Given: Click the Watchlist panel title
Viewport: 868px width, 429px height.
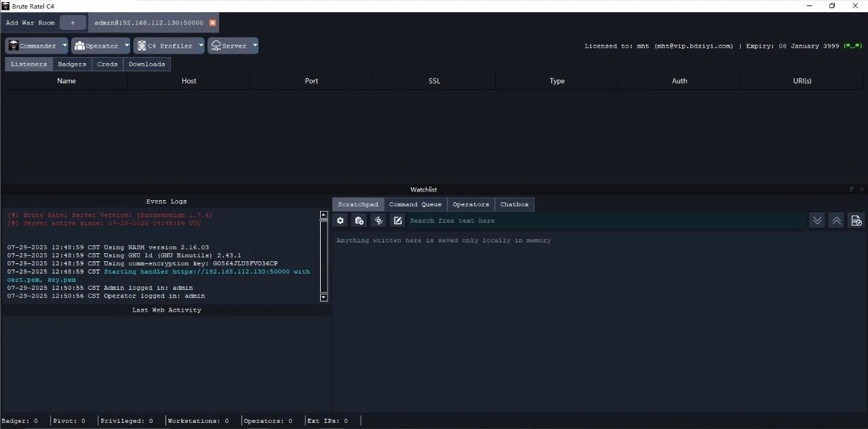Looking at the screenshot, I should coord(424,189).
